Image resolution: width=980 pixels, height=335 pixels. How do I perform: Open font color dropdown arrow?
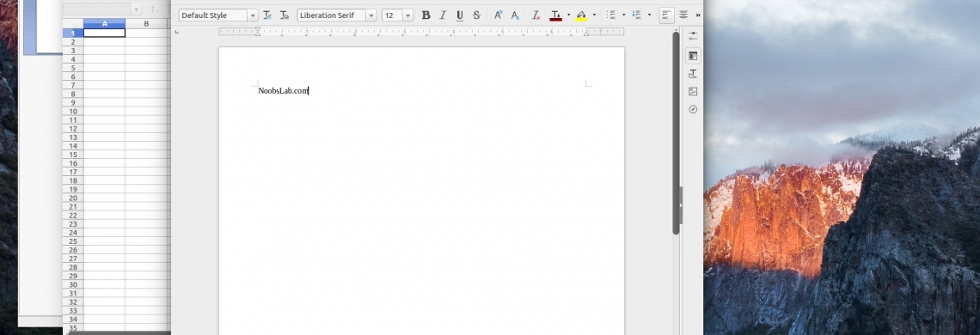point(568,15)
